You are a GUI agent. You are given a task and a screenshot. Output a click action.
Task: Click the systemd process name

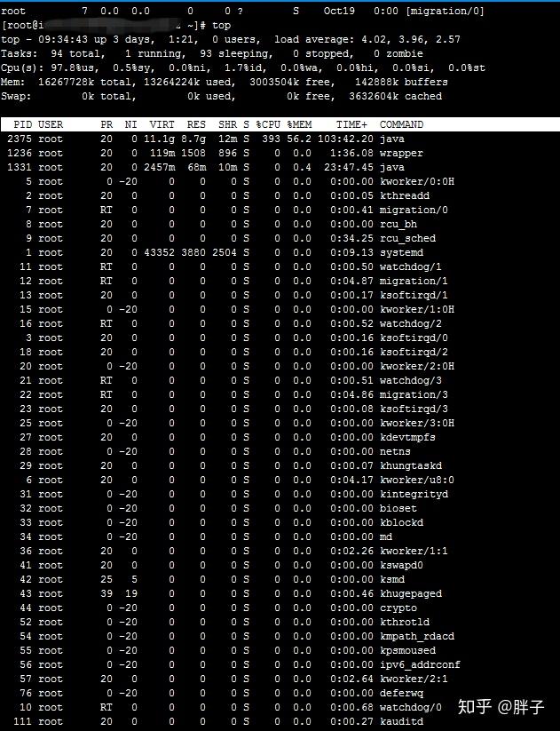(x=401, y=252)
